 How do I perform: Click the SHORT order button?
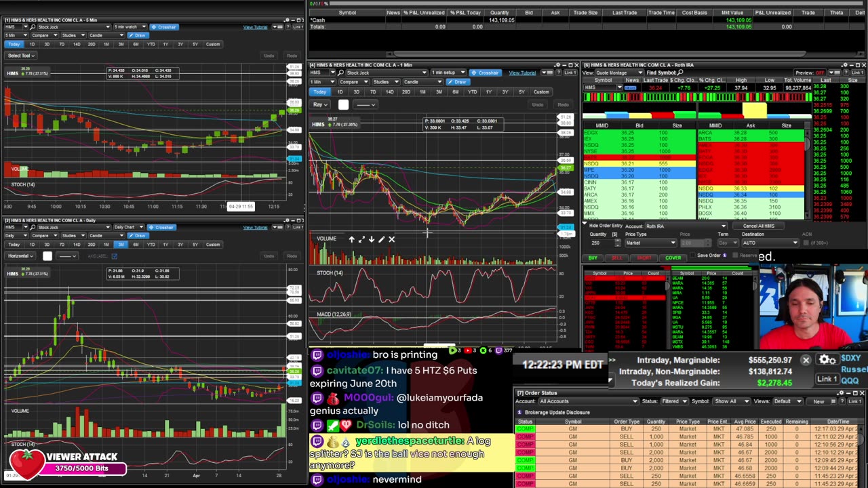click(644, 258)
